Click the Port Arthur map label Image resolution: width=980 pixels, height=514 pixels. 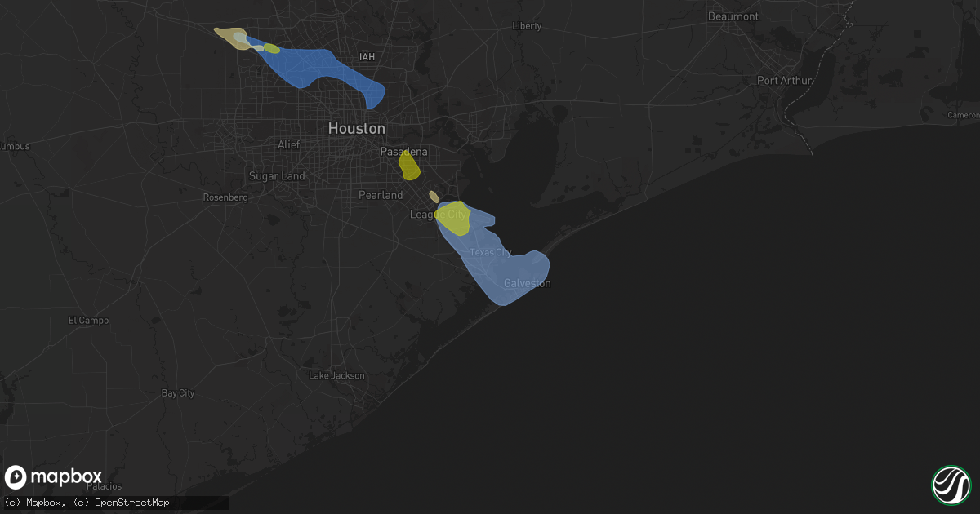tap(785, 80)
